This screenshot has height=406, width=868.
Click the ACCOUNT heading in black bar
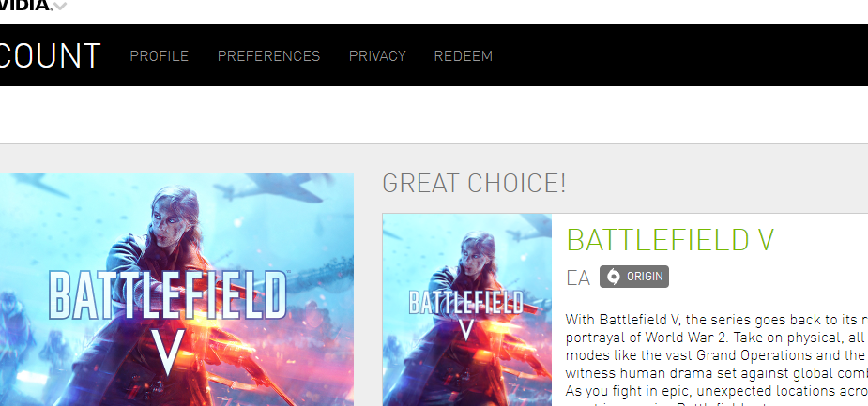coord(50,56)
